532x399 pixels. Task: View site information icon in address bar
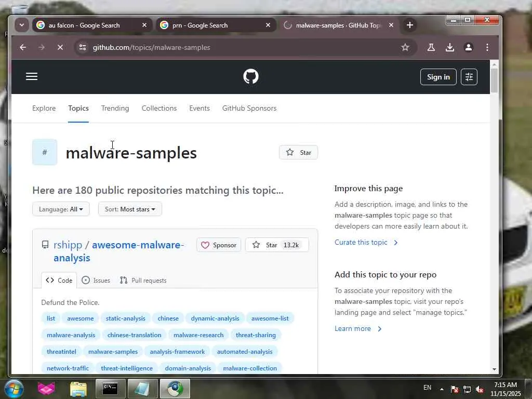[83, 47]
